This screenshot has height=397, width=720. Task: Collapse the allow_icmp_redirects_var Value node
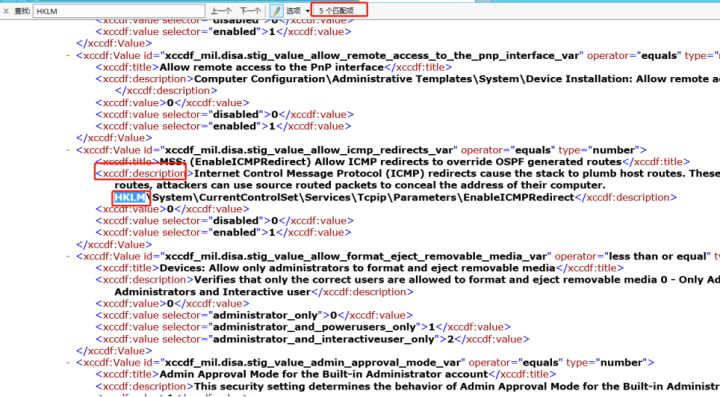click(68, 150)
